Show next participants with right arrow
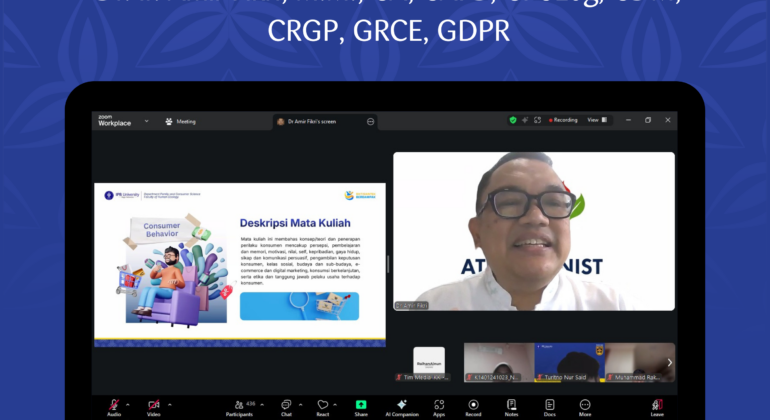This screenshot has height=420, width=770. tap(670, 362)
